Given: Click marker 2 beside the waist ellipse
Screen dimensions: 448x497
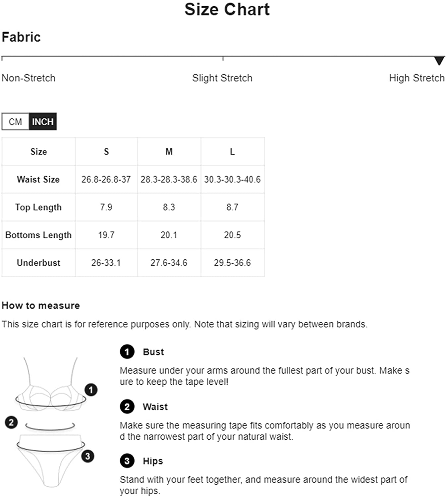Looking at the screenshot, I should pos(11,422).
